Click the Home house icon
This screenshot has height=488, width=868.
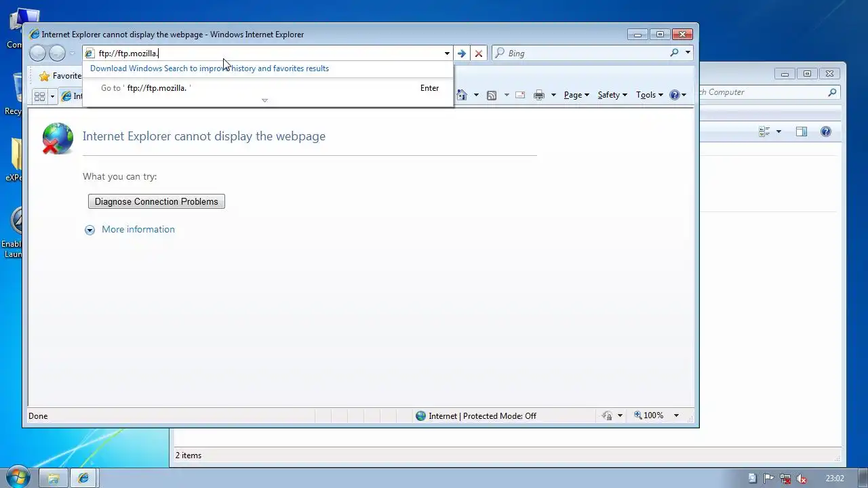462,95
